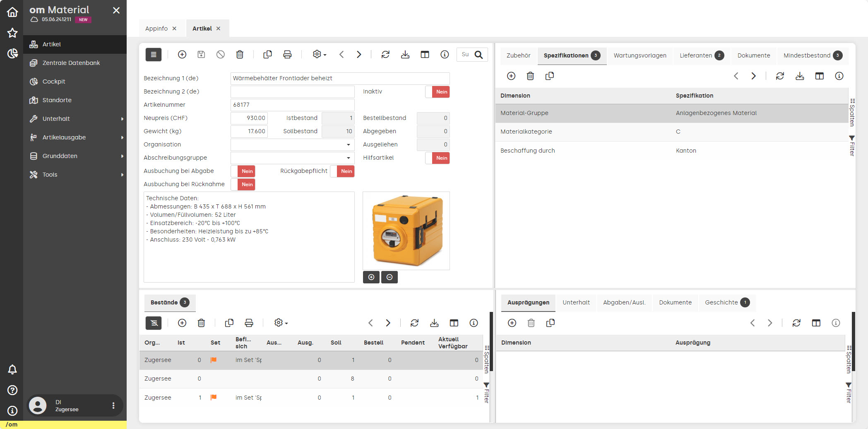
Task: Expand the Unterhalt sidebar menu
Action: click(77, 119)
